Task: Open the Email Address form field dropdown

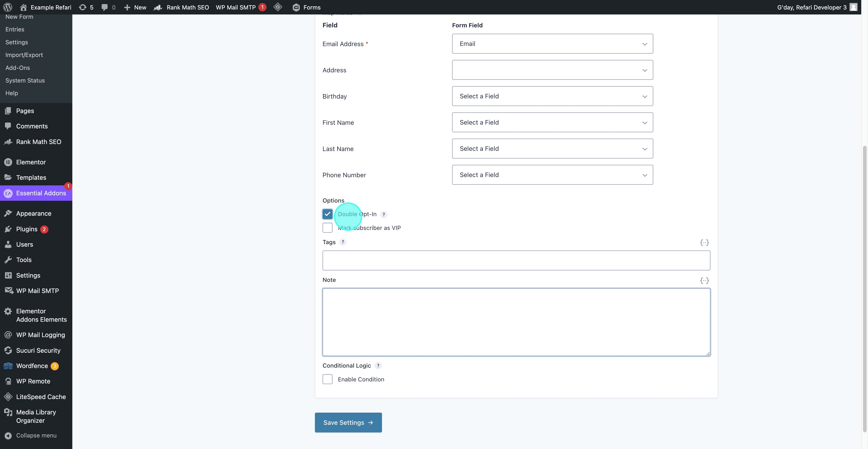Action: [552, 43]
